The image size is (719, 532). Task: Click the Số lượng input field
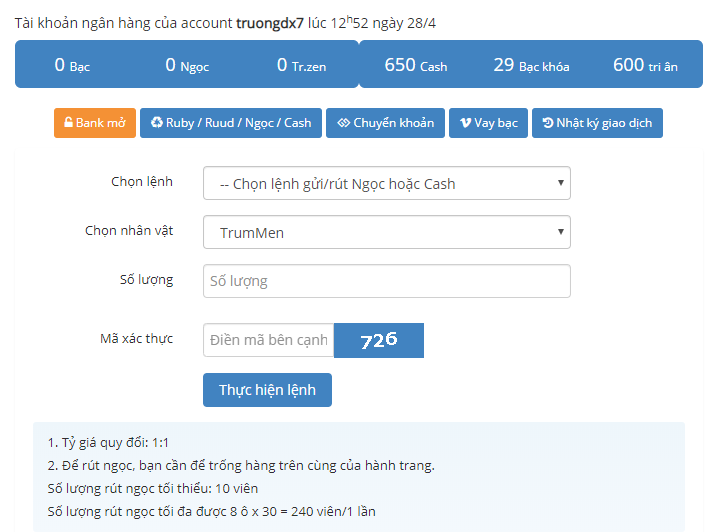tap(386, 281)
